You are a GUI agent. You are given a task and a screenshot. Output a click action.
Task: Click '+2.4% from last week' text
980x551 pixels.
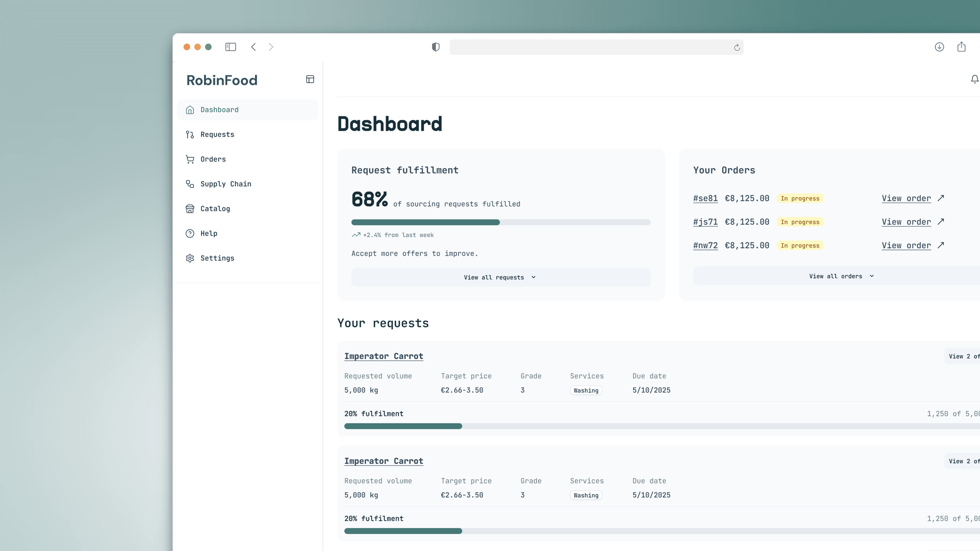(398, 235)
